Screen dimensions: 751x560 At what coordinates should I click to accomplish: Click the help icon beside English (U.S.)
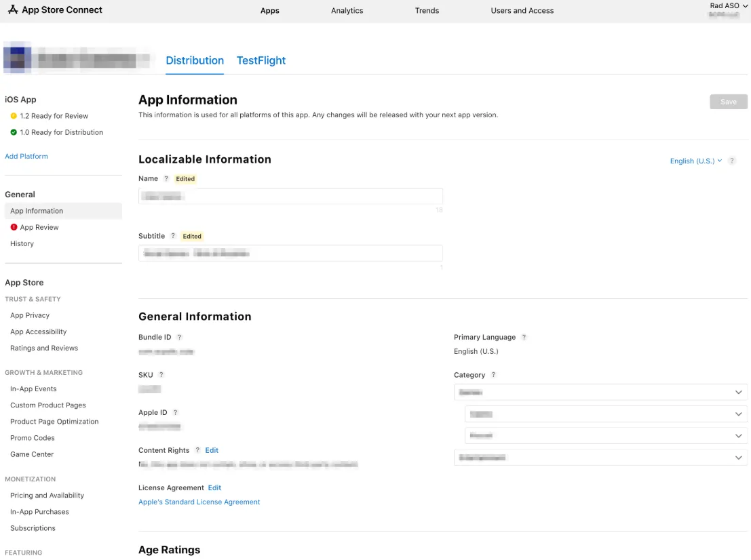pyautogui.click(x=731, y=161)
